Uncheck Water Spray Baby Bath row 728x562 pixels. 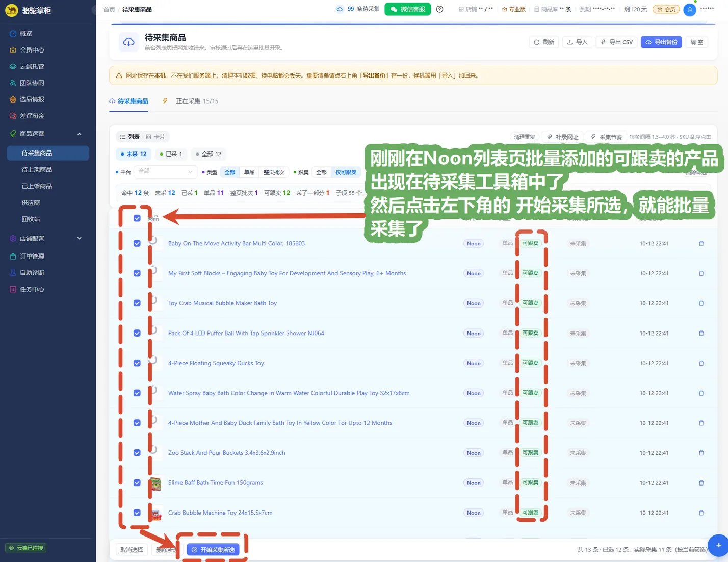tap(137, 393)
